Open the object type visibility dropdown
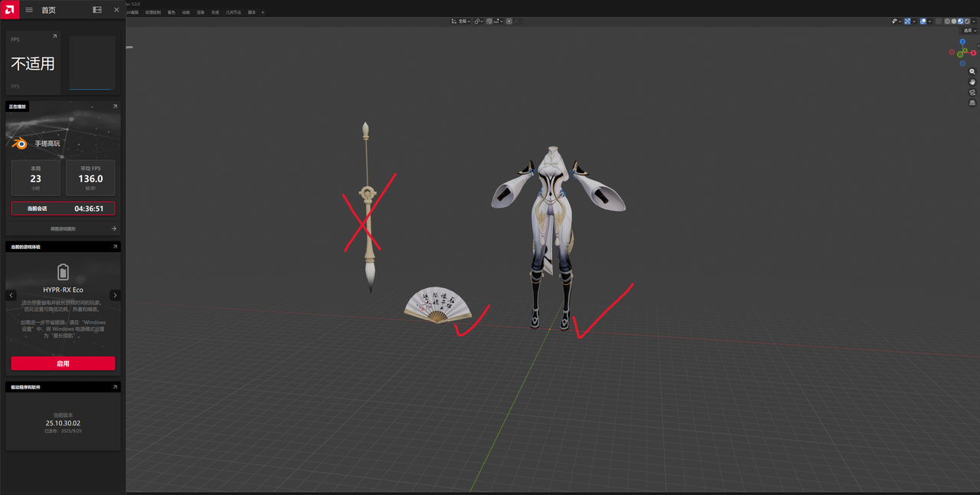This screenshot has height=495, width=980. click(x=897, y=21)
